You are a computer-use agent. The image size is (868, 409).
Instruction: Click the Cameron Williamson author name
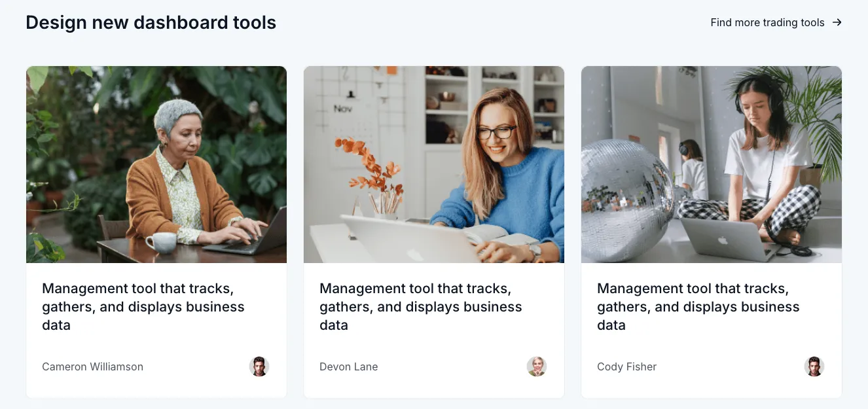click(92, 366)
